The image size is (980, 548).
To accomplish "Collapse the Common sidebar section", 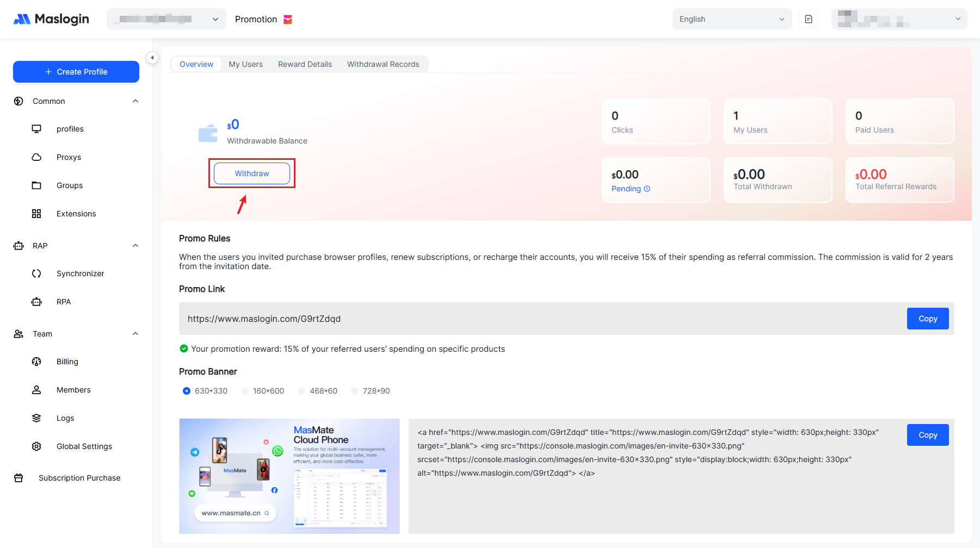I will click(x=135, y=101).
